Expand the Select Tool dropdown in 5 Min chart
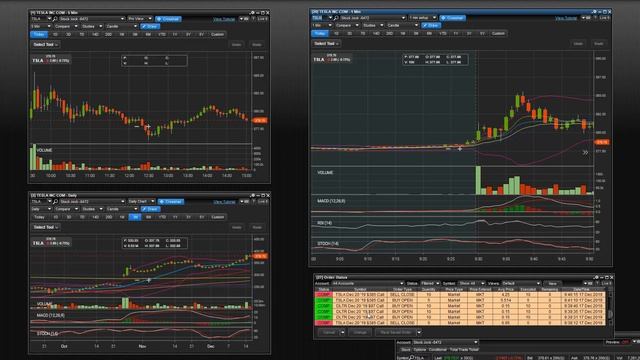The height and width of the screenshot is (360, 640). [x=45, y=44]
